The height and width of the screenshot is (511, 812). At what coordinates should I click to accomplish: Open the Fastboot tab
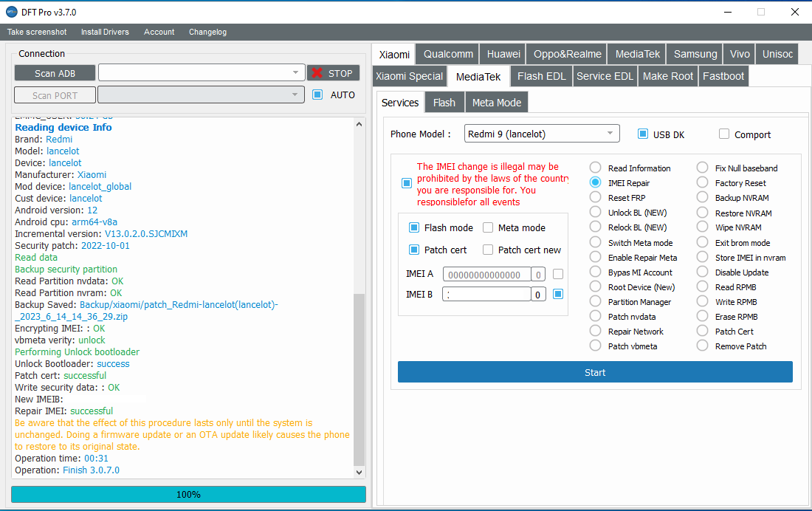tap(723, 76)
